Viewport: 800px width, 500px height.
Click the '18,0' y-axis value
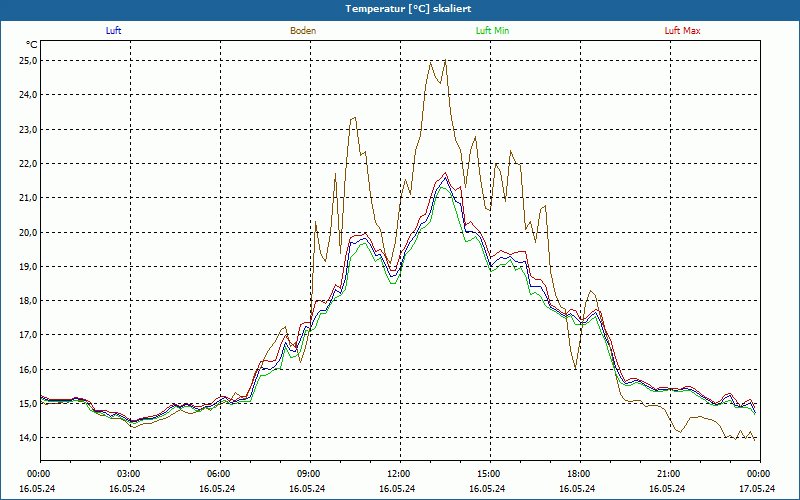click(x=28, y=301)
